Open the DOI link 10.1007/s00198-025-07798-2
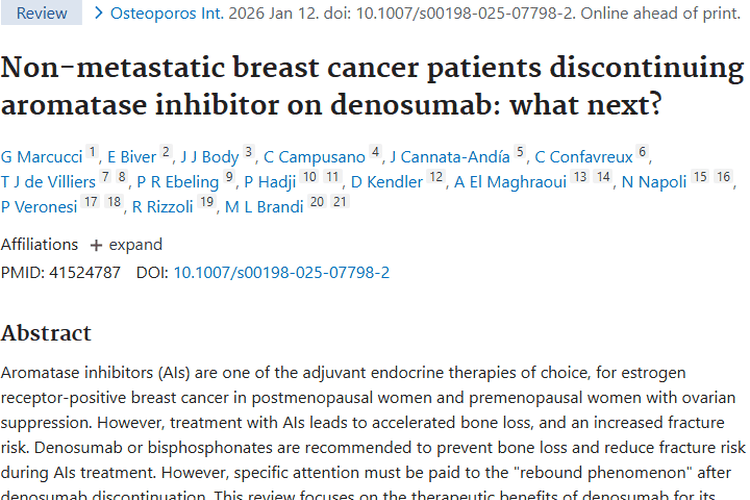 coord(281,272)
